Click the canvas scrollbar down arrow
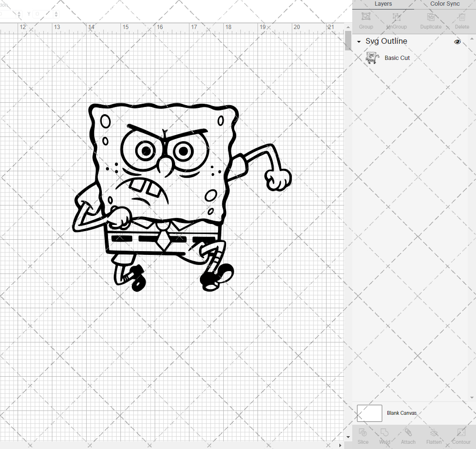Image resolution: width=476 pixels, height=449 pixels. coord(347,437)
